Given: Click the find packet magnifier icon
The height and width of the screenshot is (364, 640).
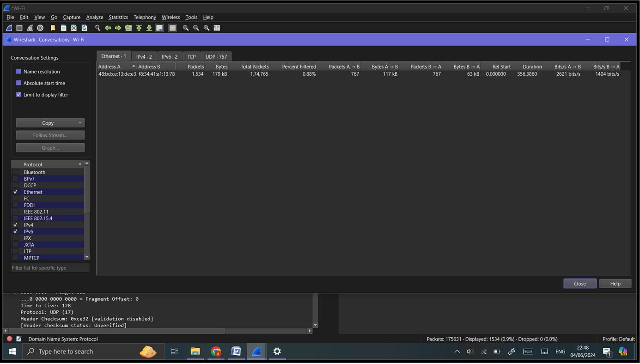Looking at the screenshot, I should coord(98,28).
